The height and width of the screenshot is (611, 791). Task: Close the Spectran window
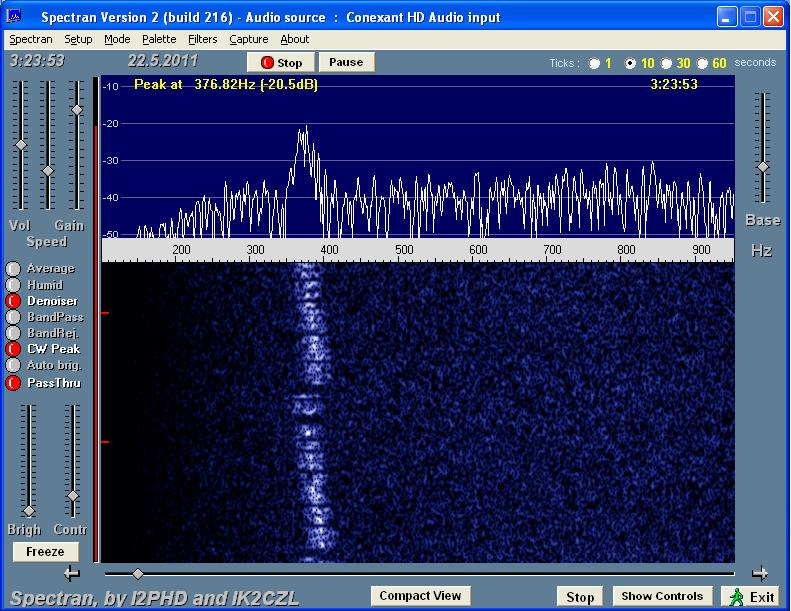coord(773,17)
